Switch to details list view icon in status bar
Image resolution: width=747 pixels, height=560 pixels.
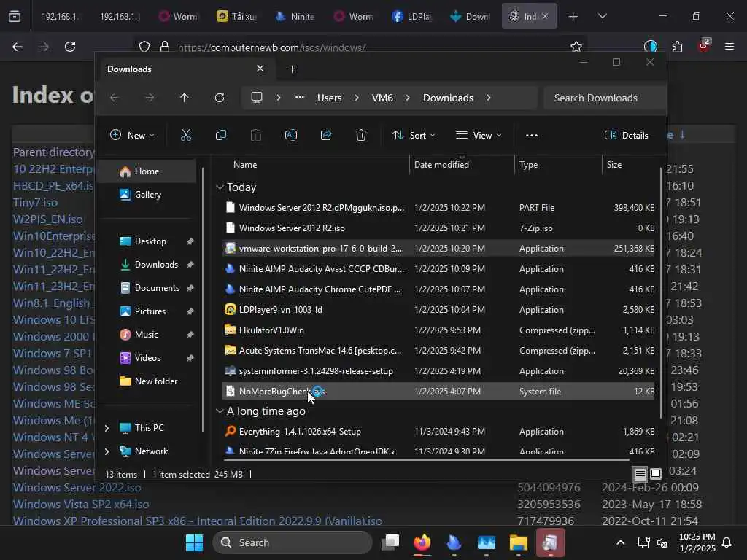[640, 474]
